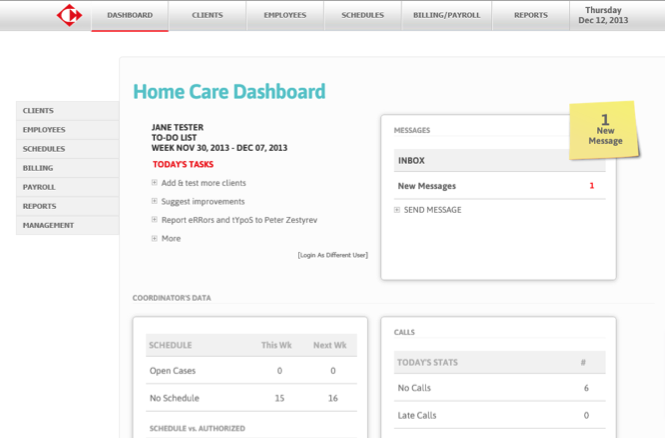The image size is (665, 438).
Task: Expand the 'More' tasks item
Action: click(154, 238)
